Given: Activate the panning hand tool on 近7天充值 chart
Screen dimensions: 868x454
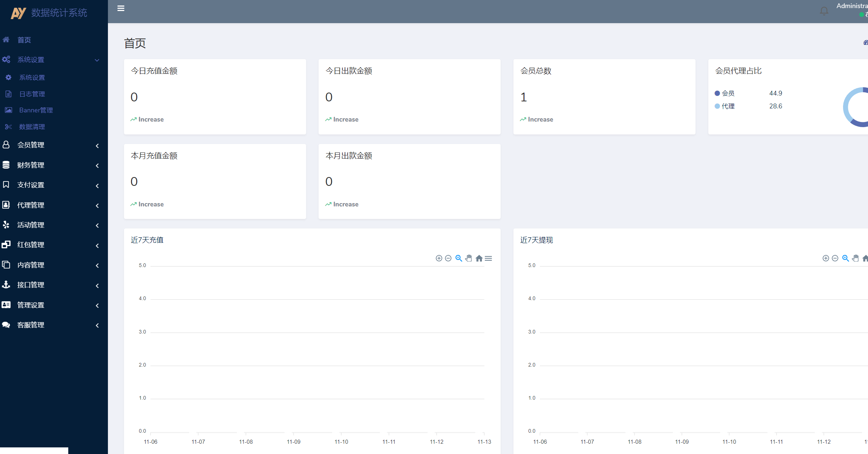Looking at the screenshot, I should click(x=469, y=258).
